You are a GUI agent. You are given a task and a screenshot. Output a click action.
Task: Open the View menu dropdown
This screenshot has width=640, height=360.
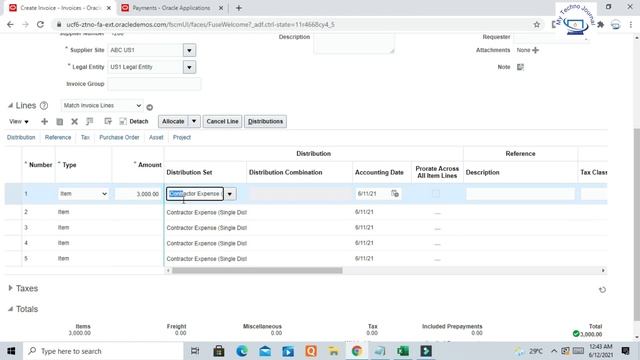[18, 121]
